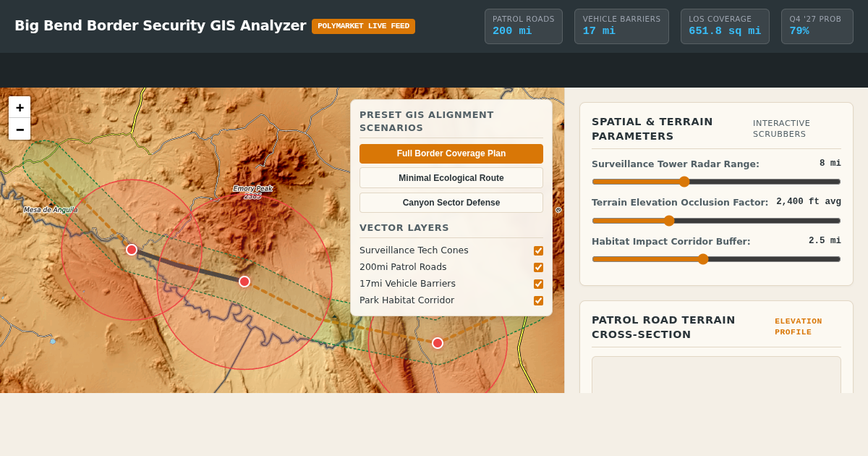Click the southeastern surveillance tower marker
This screenshot has height=456, width=868.
tap(438, 343)
